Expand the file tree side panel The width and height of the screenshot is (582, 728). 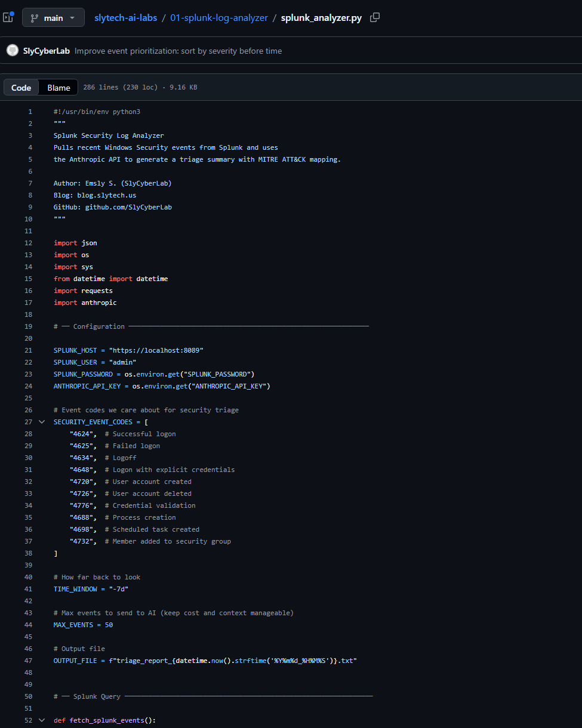[x=8, y=17]
